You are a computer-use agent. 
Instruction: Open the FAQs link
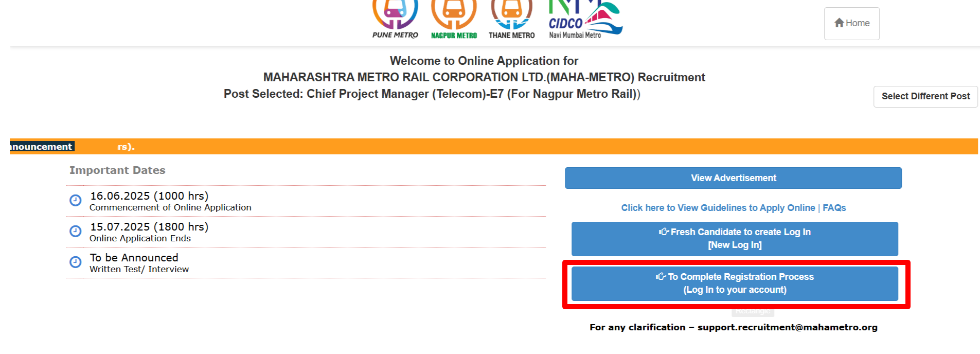834,208
